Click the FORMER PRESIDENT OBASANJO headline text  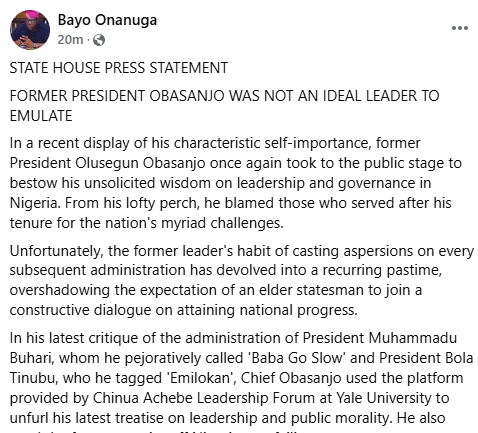click(224, 106)
